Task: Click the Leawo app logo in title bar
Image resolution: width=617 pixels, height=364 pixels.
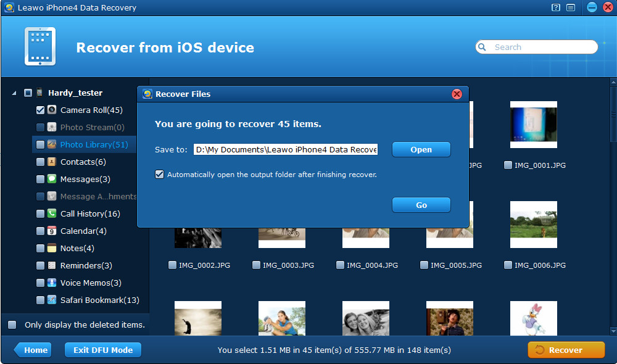Action: 9,7
